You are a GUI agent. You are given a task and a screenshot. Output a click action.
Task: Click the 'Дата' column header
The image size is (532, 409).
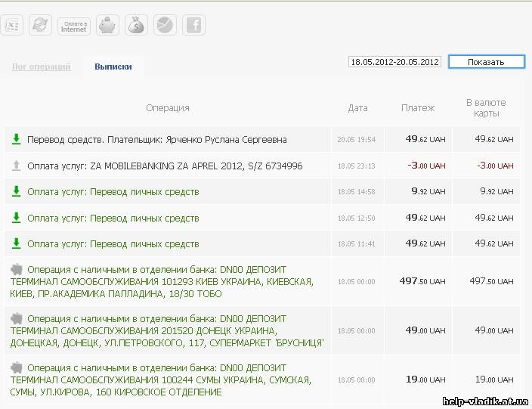coord(357,108)
